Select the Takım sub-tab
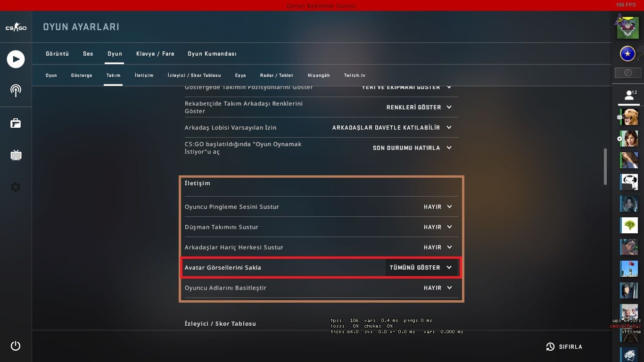This screenshot has width=644, height=362. pyautogui.click(x=113, y=75)
